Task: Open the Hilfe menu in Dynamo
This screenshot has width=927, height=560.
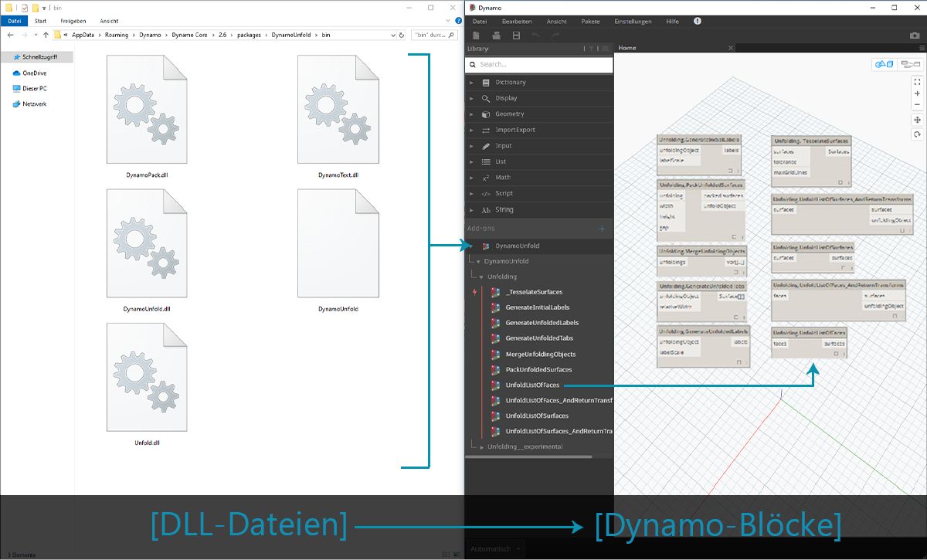Action: tap(673, 22)
